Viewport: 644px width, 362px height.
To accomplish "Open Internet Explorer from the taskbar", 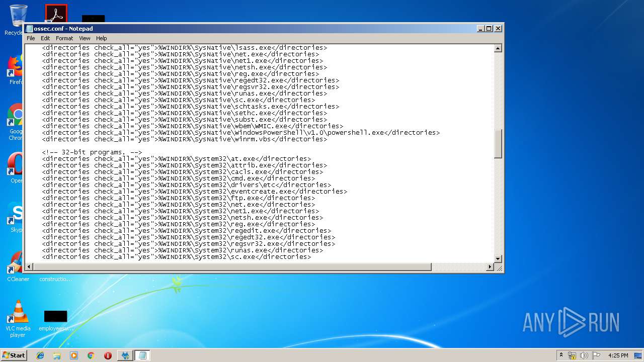I will [40, 355].
